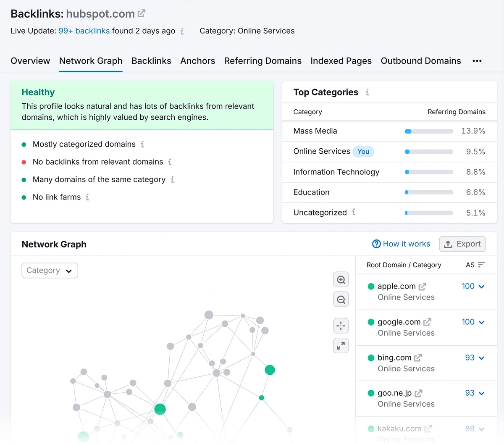The width and height of the screenshot is (504, 444).
Task: Click the Export button
Action: (462, 244)
